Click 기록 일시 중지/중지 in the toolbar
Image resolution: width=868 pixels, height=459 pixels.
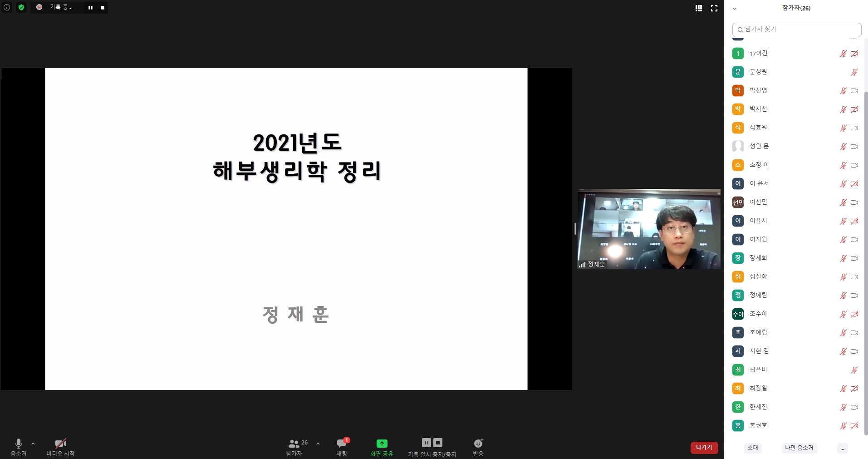[x=432, y=446]
